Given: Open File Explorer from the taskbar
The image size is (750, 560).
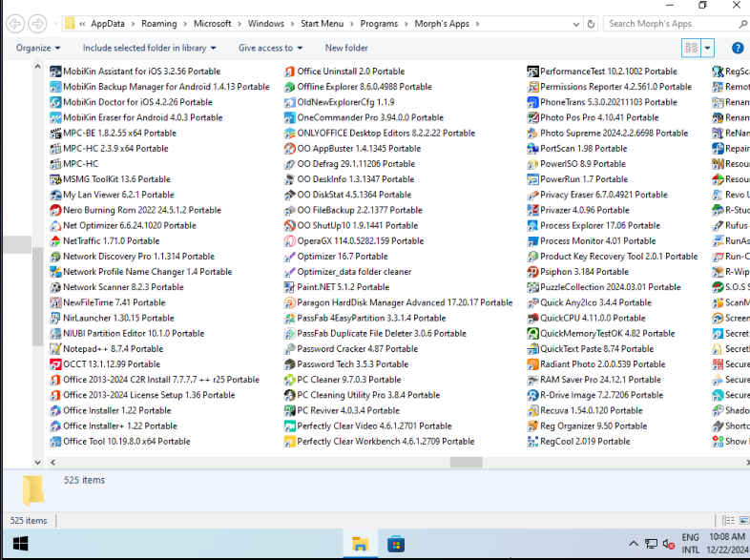Looking at the screenshot, I should 360,544.
